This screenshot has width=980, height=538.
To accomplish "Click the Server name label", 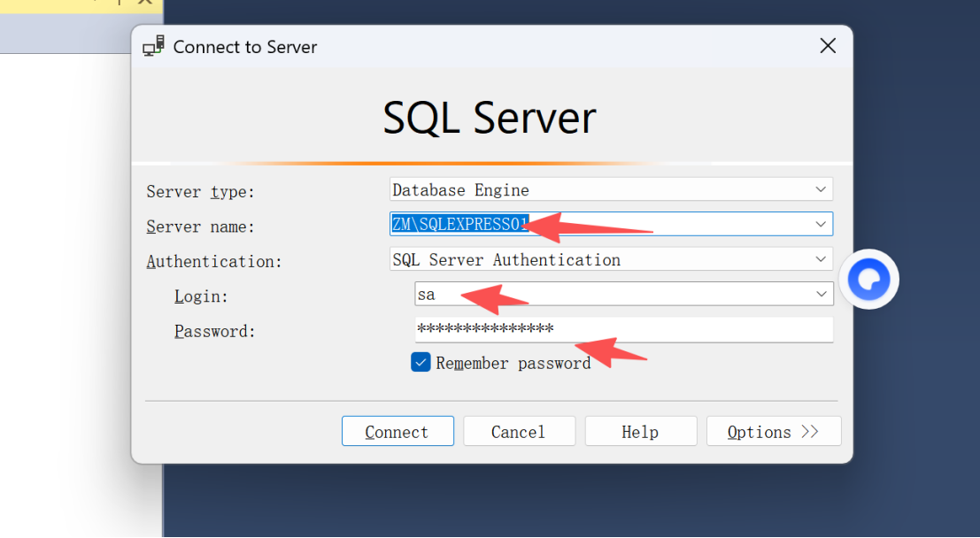I will pyautogui.click(x=201, y=227).
